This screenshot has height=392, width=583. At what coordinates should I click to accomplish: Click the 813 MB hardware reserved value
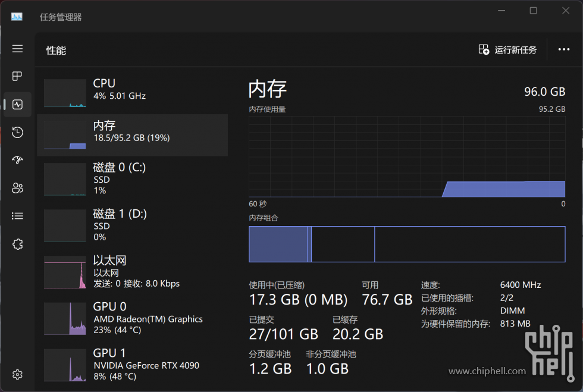(x=515, y=324)
